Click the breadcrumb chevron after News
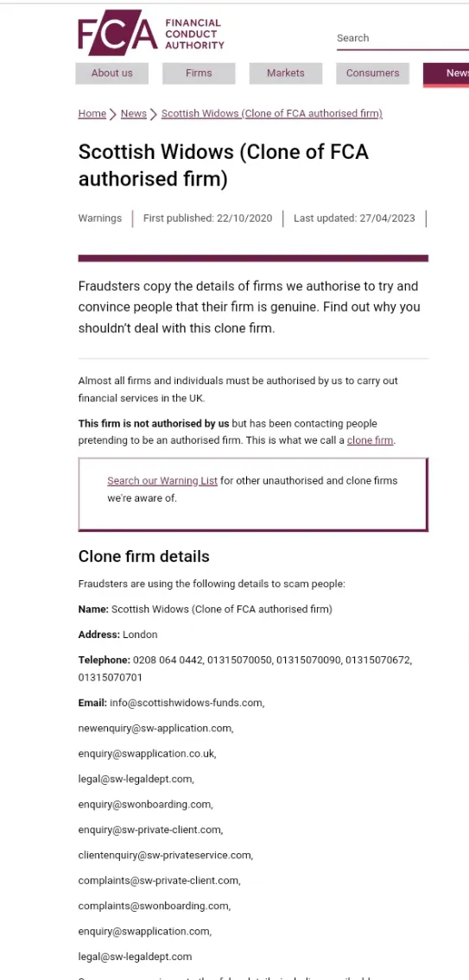Viewport: 469px width, 980px height. click(x=154, y=114)
